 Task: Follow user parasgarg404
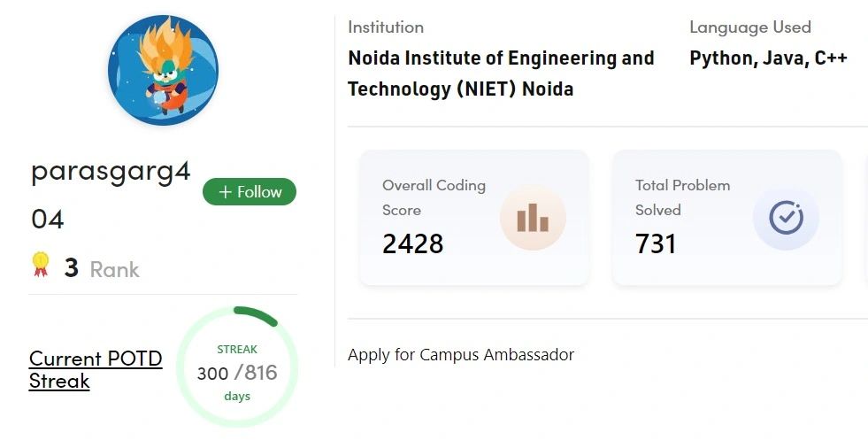tap(250, 192)
